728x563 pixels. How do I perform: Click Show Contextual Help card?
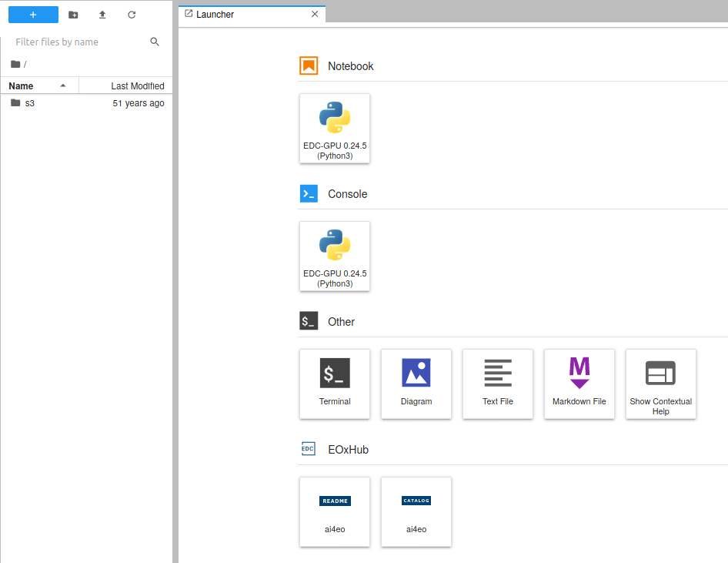pos(661,384)
